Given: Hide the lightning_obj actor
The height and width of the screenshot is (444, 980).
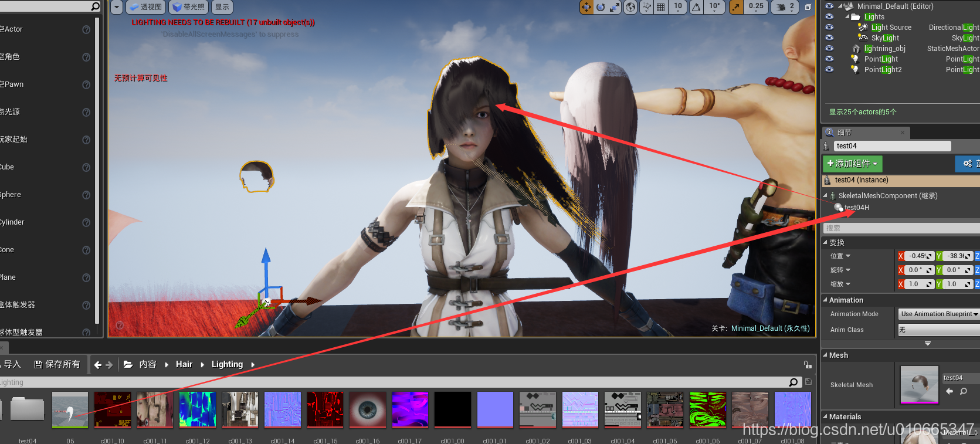Looking at the screenshot, I should 829,48.
